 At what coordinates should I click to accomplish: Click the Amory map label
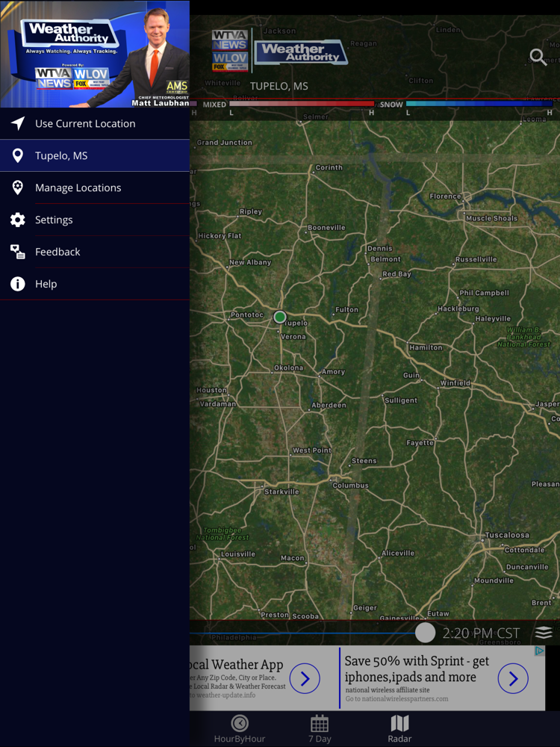coord(333,372)
